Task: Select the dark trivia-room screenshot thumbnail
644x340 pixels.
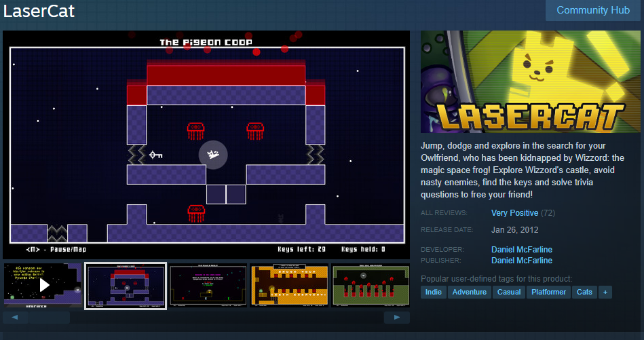Action: pyautogui.click(x=208, y=286)
